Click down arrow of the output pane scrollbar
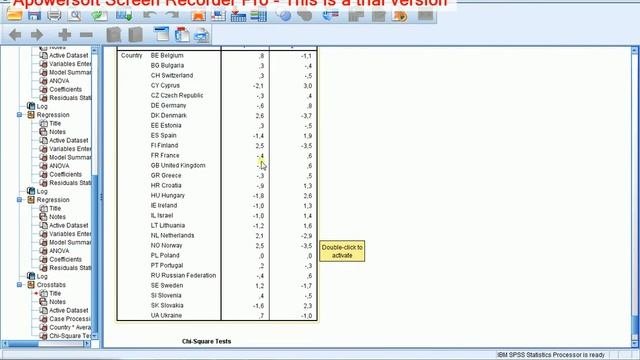Image resolution: width=640 pixels, height=360 pixels. (x=635, y=343)
